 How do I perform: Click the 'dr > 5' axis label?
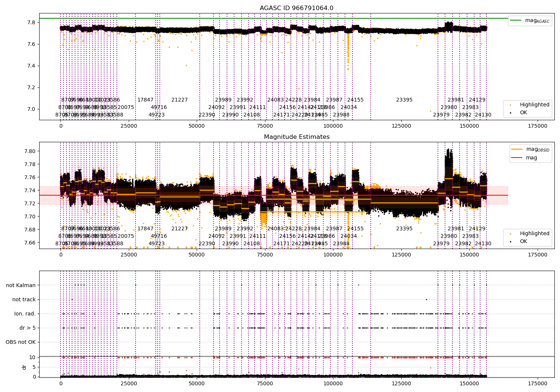click(28, 328)
